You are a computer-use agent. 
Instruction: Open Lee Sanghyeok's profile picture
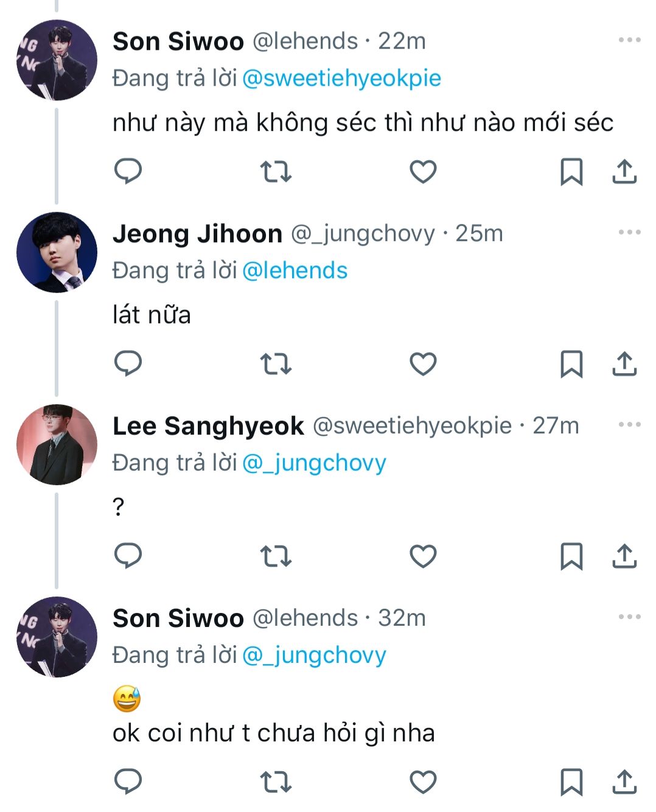57,445
